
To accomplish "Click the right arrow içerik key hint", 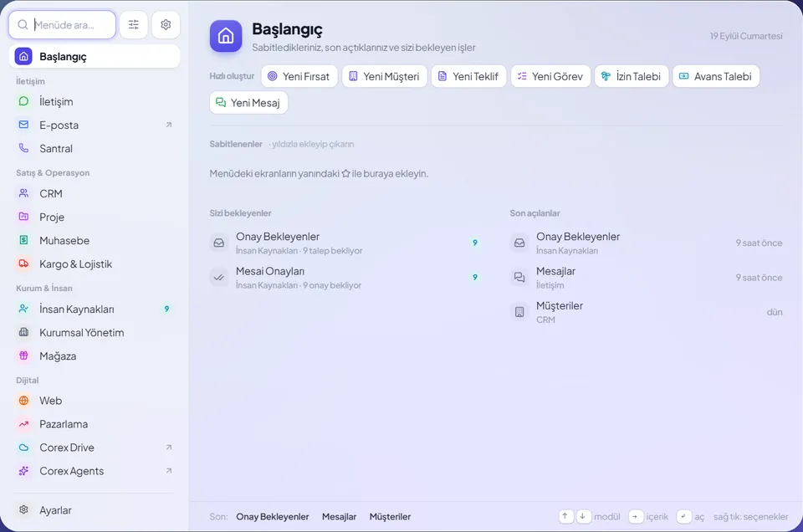I will click(635, 516).
